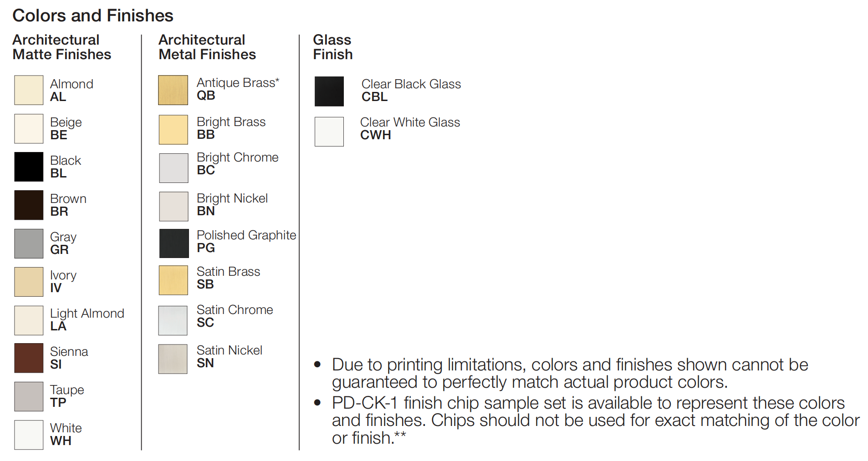Select the Clear White Glass swatch
The height and width of the screenshot is (461, 868).
(x=329, y=132)
